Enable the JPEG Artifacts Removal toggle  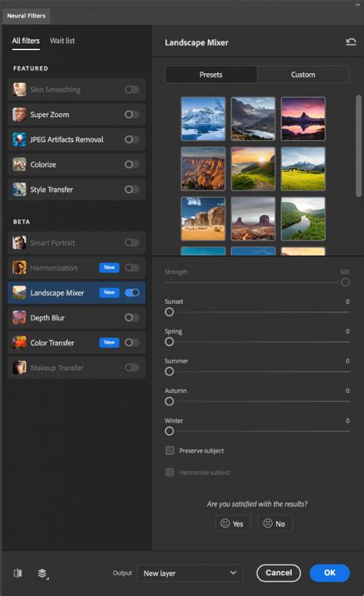(132, 140)
